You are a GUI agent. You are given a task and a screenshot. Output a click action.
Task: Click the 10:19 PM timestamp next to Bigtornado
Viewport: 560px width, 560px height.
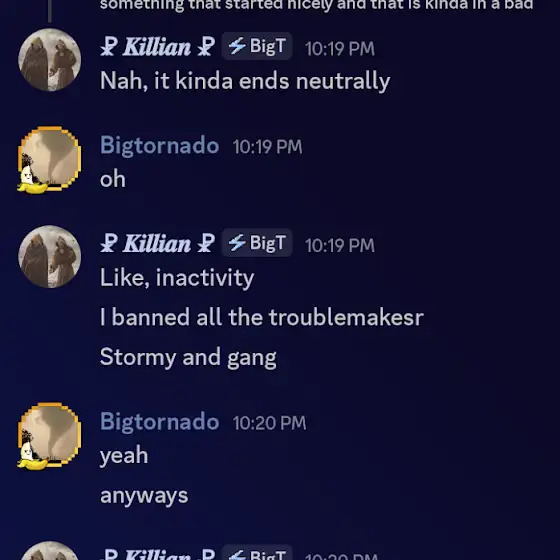[268, 147]
